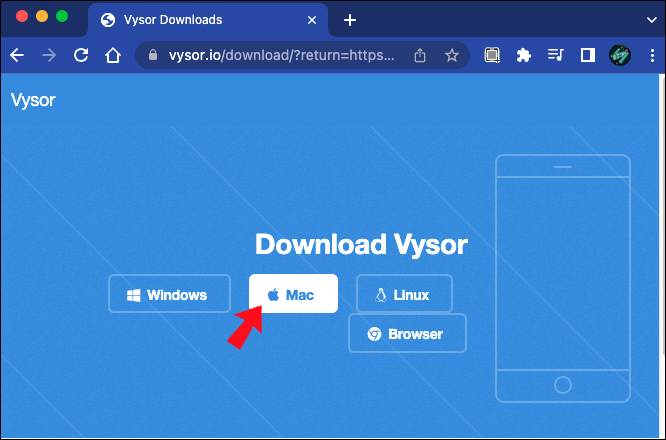The image size is (666, 440).
Task: Download Vysor for Linux
Action: click(404, 293)
